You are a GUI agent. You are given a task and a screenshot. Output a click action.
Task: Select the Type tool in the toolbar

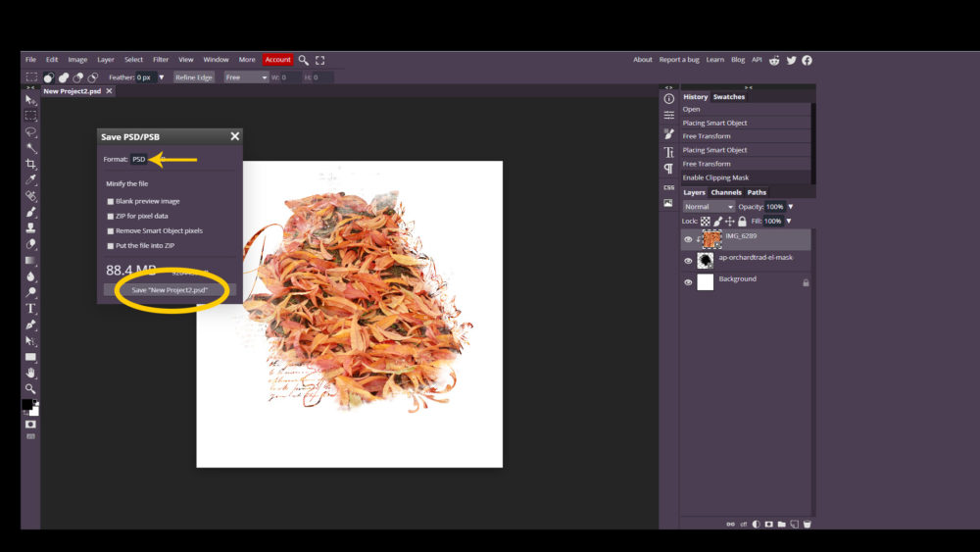pos(30,308)
